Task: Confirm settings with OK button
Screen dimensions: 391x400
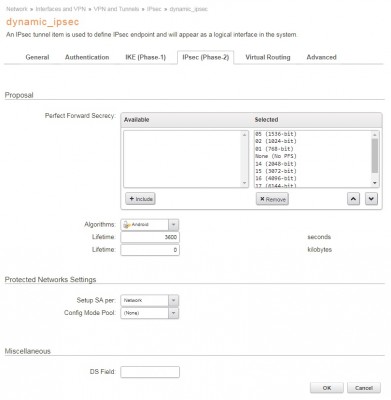Action: [x=327, y=388]
